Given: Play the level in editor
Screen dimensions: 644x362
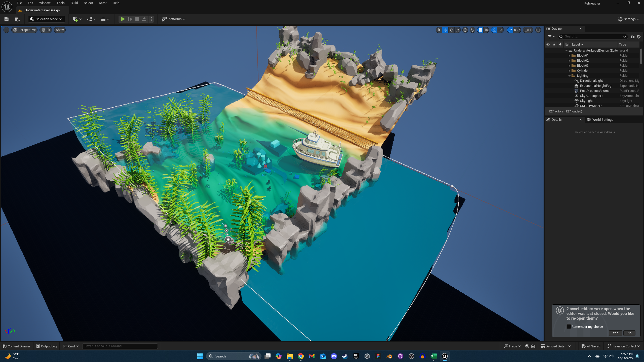Looking at the screenshot, I should [x=123, y=19].
